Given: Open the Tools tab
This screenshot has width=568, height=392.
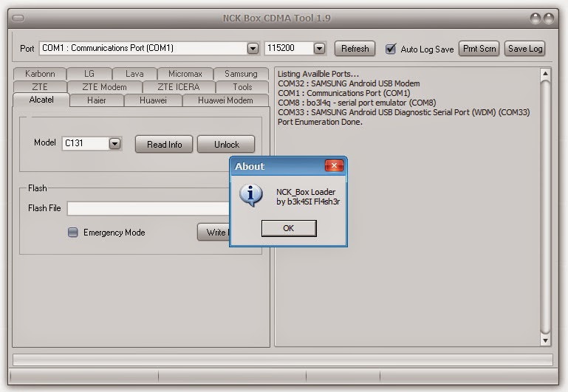Looking at the screenshot, I should click(242, 87).
